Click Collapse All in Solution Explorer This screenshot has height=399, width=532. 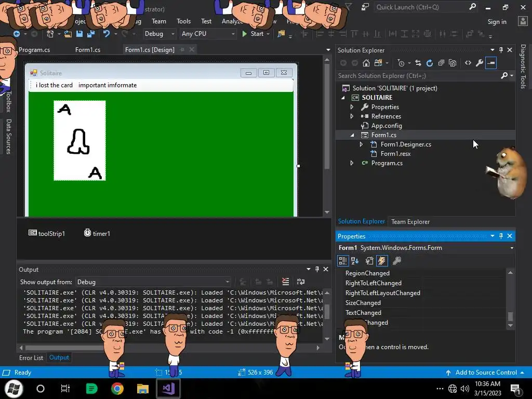click(441, 63)
